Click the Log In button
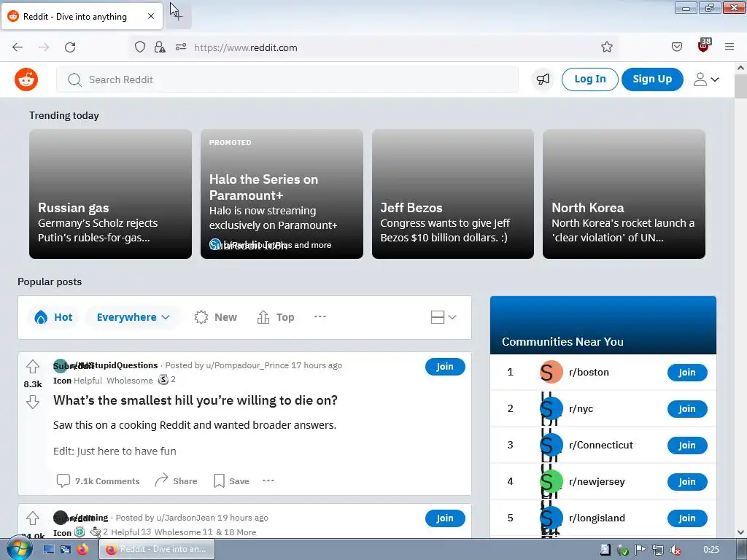Viewport: 747px width, 560px height. click(589, 79)
